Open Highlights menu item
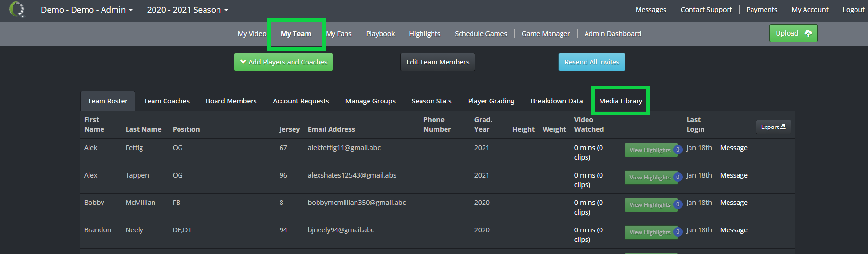Screen dimensions: 868x254 coord(425,34)
